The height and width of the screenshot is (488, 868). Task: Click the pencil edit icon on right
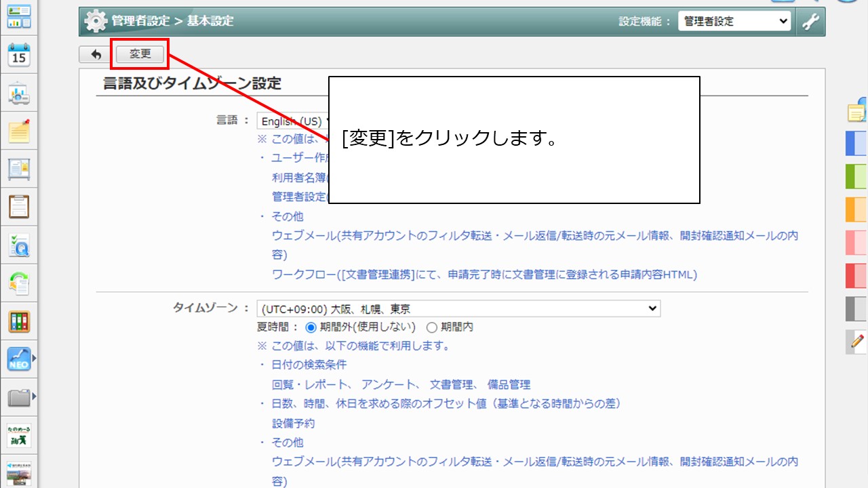[857, 342]
